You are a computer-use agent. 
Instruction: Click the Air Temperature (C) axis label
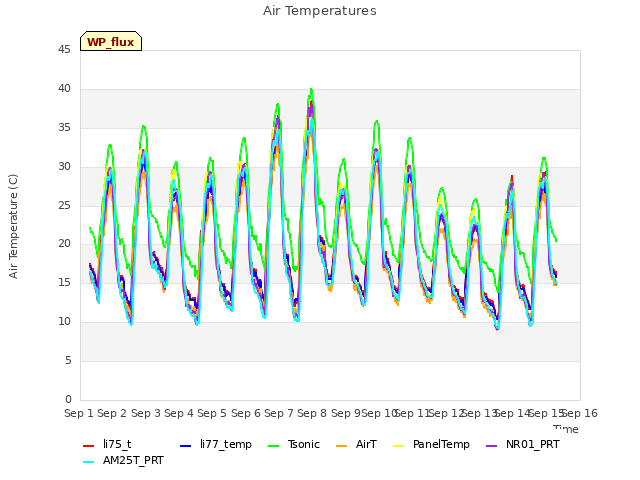point(13,227)
